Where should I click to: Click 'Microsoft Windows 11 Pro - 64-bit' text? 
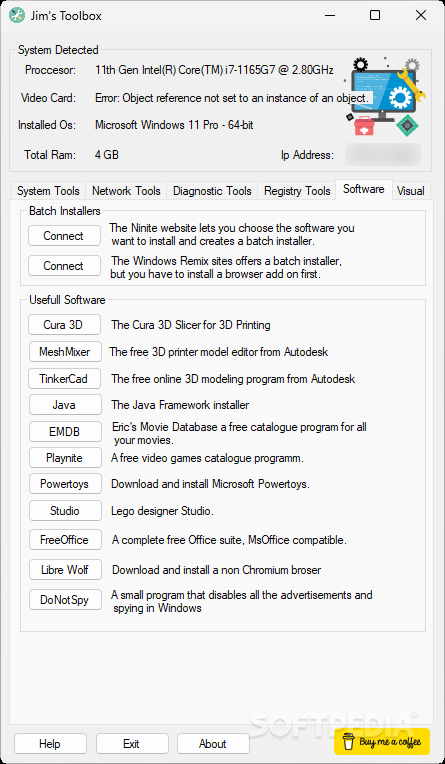click(x=174, y=125)
